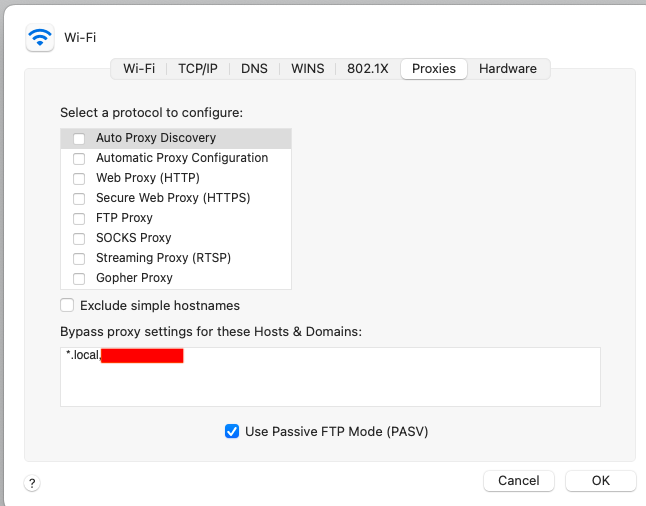Go to the WINS tab
Viewport: 646px width, 506px height.
coord(307,69)
